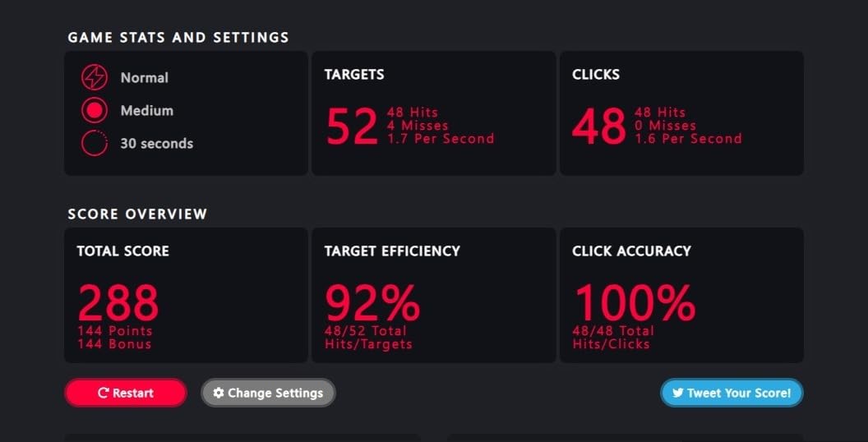Open Change Settings via its text label
This screenshot has width=868, height=442.
[x=275, y=393]
